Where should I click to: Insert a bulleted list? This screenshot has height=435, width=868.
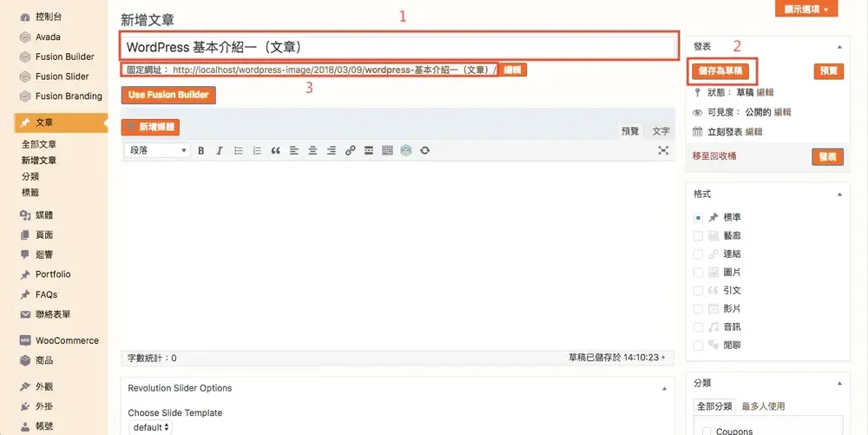click(x=238, y=150)
